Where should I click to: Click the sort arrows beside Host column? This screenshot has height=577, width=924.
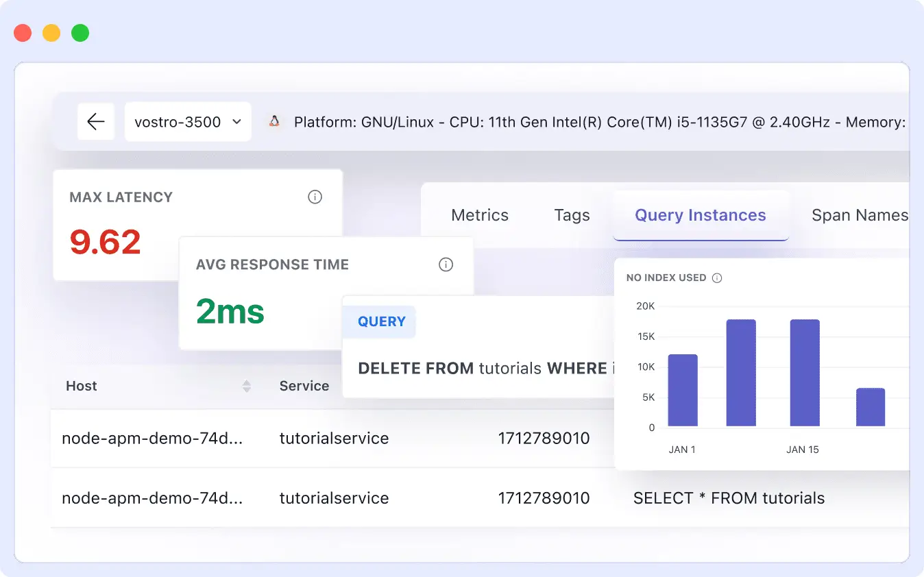tap(246, 386)
